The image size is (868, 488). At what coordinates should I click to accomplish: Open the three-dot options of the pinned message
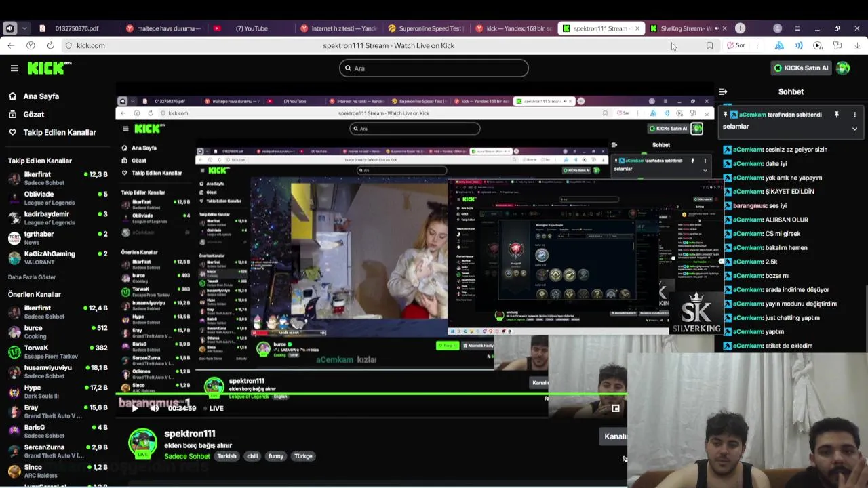tap(854, 115)
